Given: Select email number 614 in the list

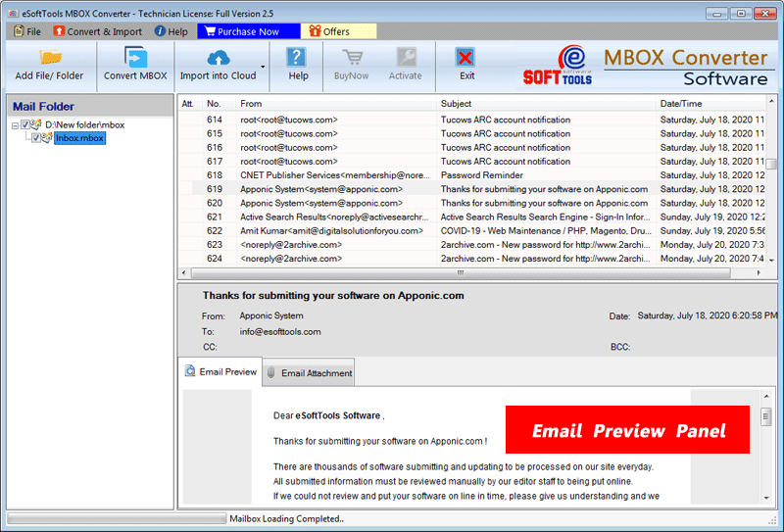Looking at the screenshot, I should point(471,120).
